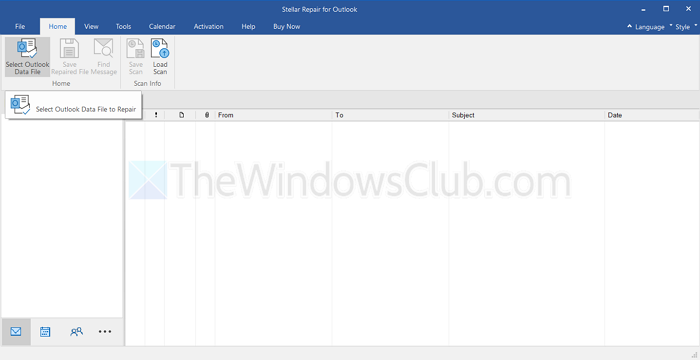Maximize the Stellar Repair window
Viewport: 700px width, 360px height.
point(666,9)
